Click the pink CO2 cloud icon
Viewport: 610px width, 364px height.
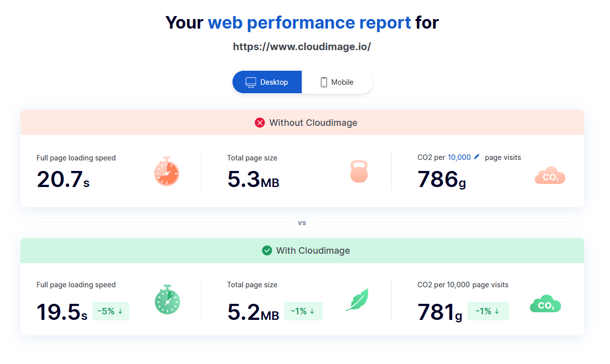[550, 176]
